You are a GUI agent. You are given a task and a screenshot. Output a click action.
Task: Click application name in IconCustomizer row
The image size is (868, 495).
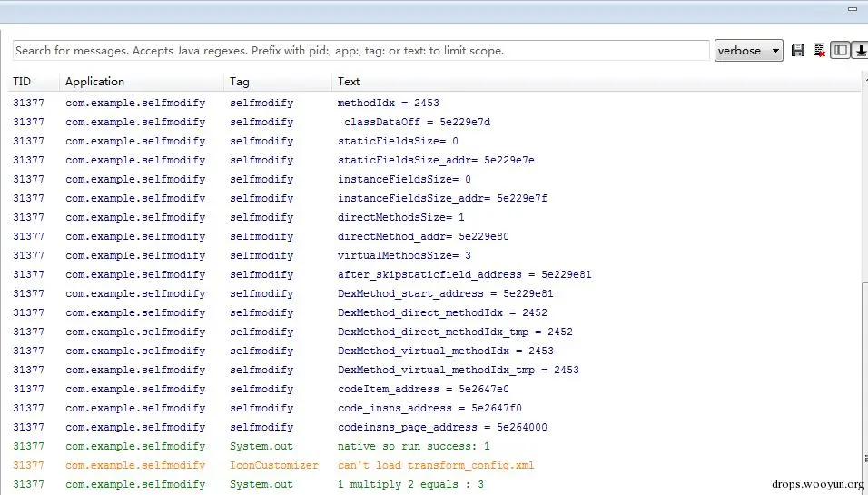point(135,466)
